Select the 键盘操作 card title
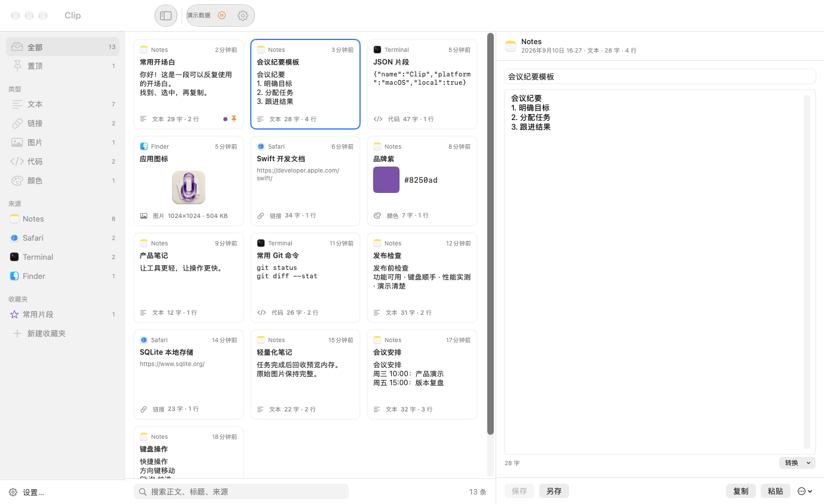Image resolution: width=824 pixels, height=504 pixels. pos(153,449)
